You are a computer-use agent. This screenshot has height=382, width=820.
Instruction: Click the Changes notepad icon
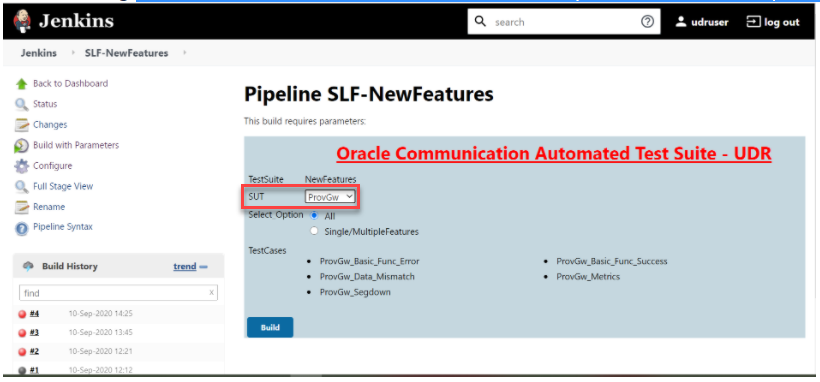pyautogui.click(x=21, y=125)
